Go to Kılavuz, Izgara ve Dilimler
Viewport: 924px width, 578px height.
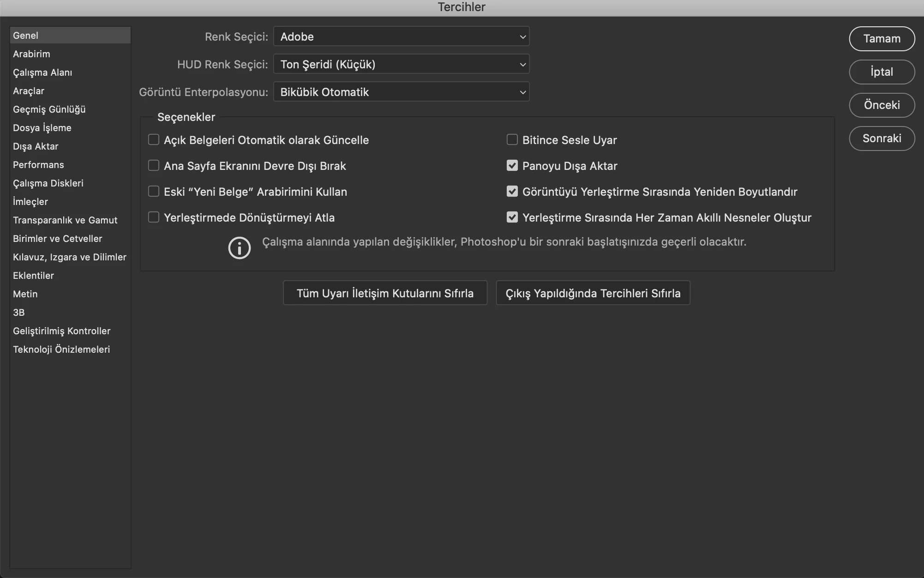69,257
